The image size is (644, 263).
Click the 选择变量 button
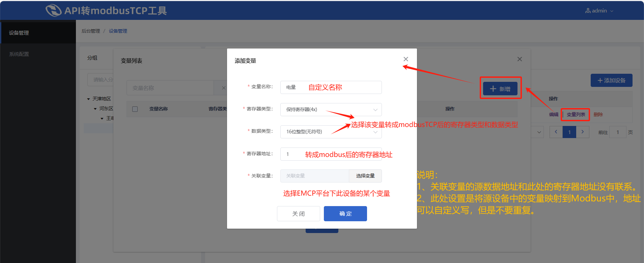click(x=365, y=176)
